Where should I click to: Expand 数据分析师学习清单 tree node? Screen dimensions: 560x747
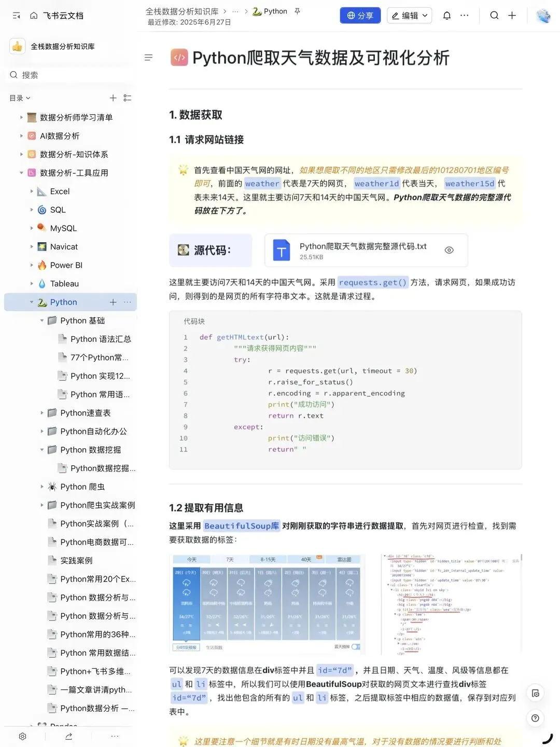pos(21,117)
